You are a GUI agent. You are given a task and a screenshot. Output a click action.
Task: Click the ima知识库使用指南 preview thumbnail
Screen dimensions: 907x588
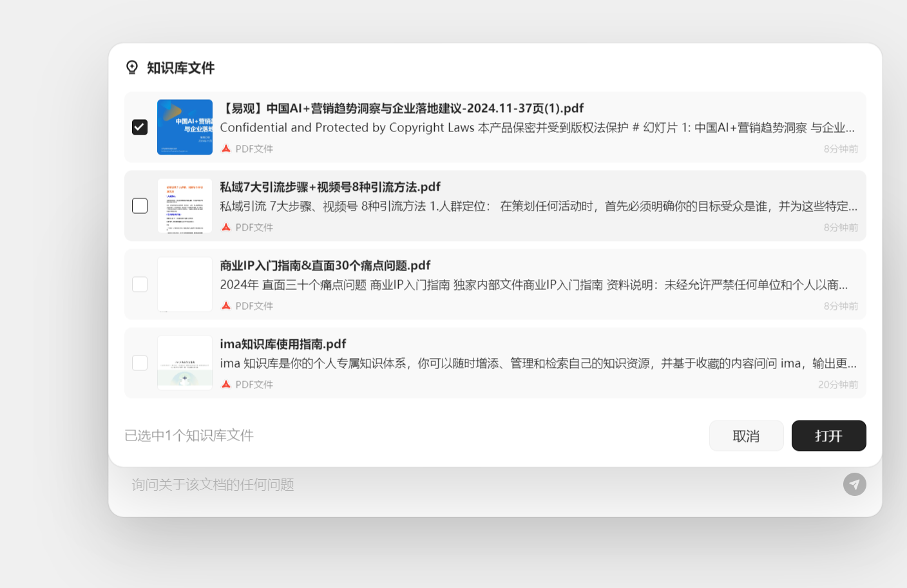click(184, 363)
